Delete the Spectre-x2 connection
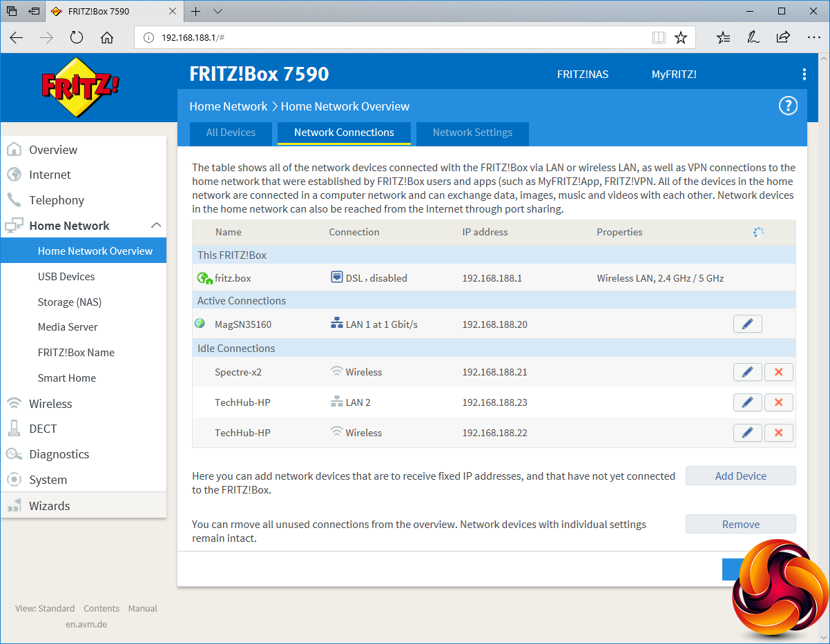This screenshot has width=830, height=644. pyautogui.click(x=779, y=372)
